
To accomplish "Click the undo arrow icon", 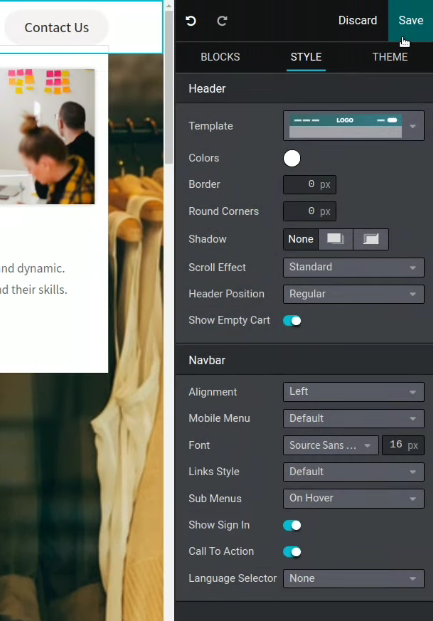I will (191, 21).
